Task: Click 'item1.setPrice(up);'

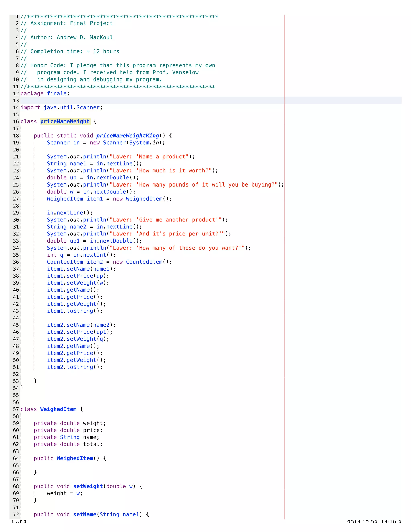Action: tap(78, 276)
